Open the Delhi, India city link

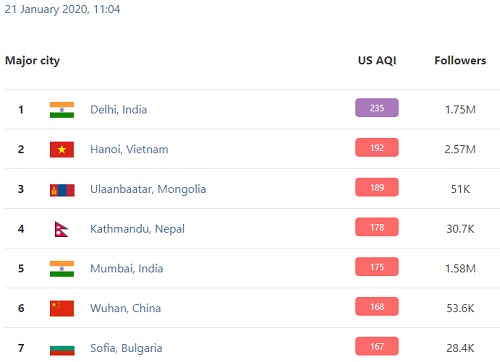(119, 110)
